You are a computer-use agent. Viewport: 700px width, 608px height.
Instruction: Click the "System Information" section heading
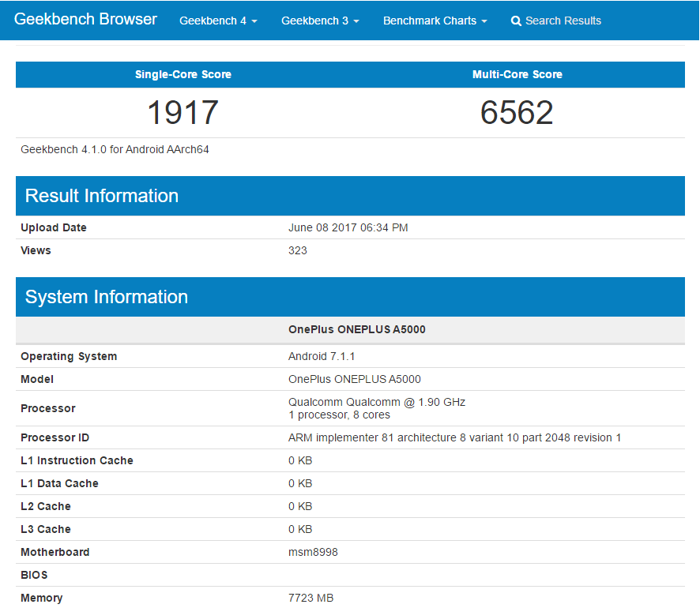(x=107, y=297)
